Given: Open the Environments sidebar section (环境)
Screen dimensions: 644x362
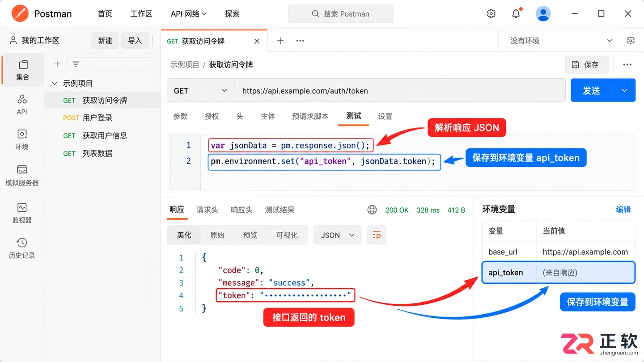Looking at the screenshot, I should pos(22,139).
